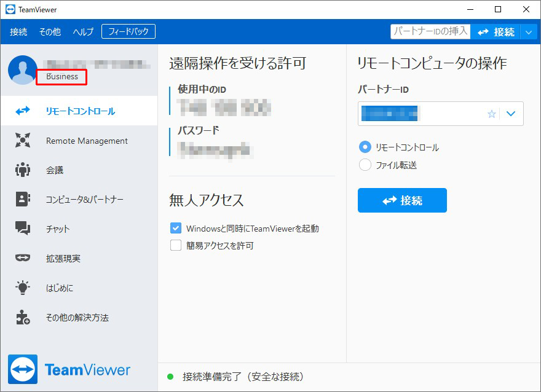
Task: Click the chat bubbles icon
Action: 23,228
